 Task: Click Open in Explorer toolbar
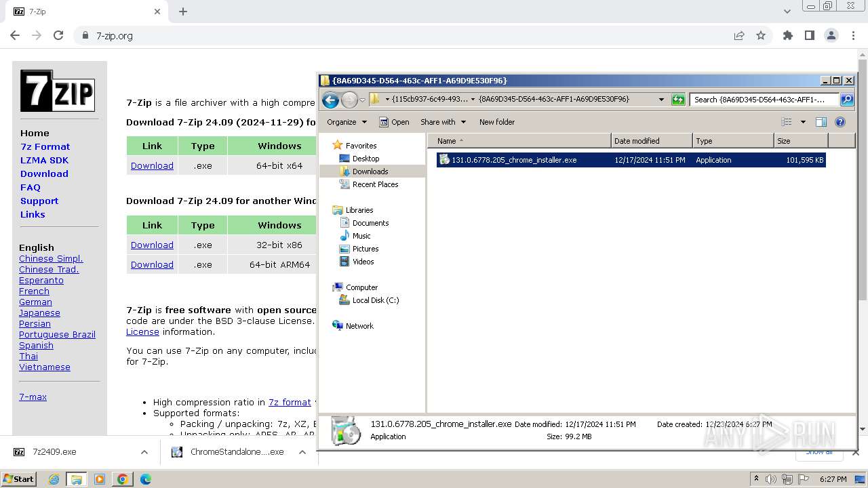click(x=394, y=122)
